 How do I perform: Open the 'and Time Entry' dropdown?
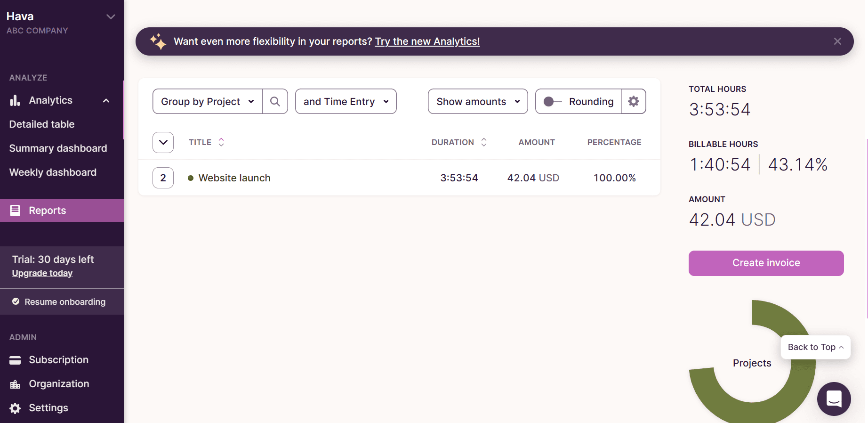point(346,101)
